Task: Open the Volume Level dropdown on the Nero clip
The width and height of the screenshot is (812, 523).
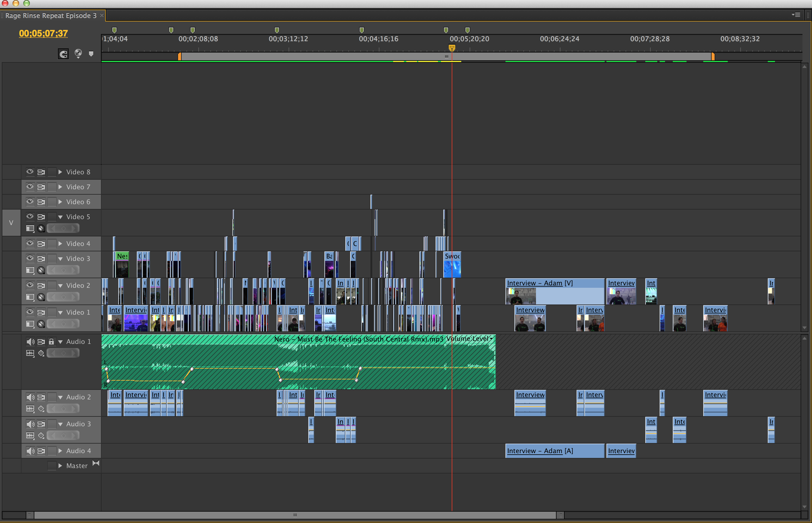Action: 491,339
